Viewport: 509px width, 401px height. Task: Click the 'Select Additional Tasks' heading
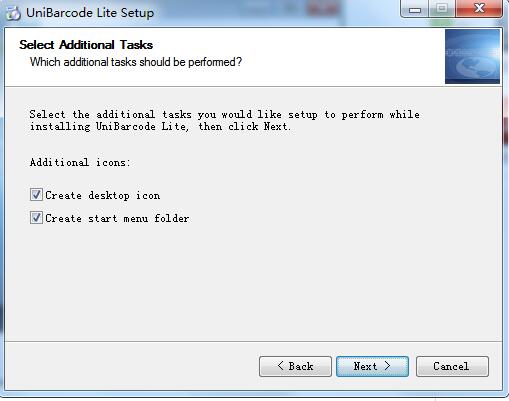point(86,45)
